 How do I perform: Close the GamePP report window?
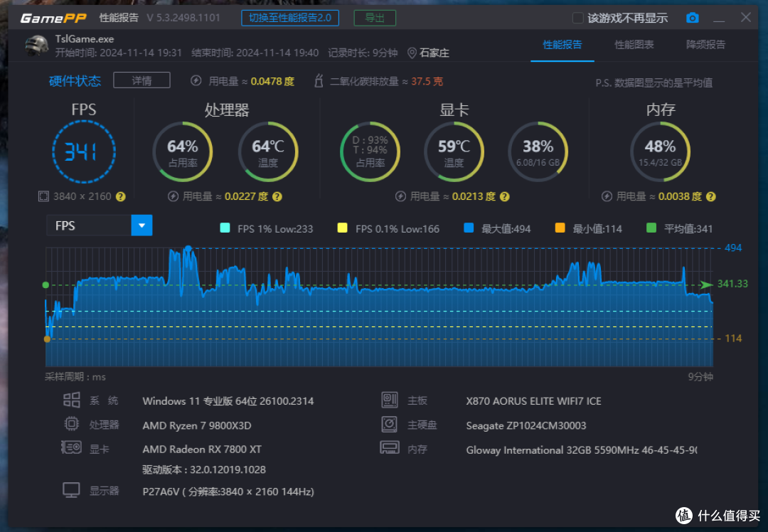(x=746, y=18)
